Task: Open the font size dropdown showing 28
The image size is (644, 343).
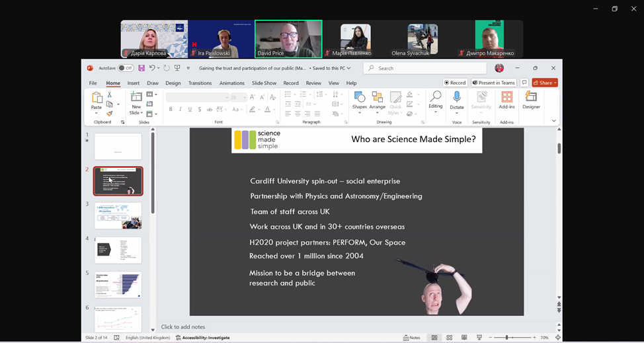Action: [238, 97]
